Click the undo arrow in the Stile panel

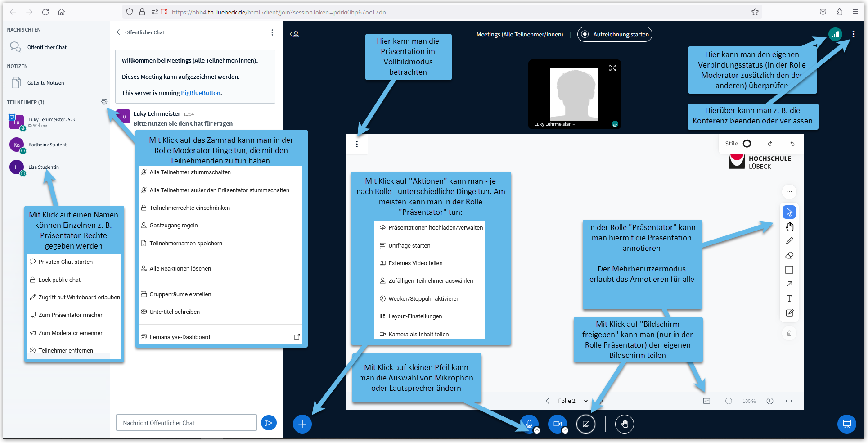point(792,143)
